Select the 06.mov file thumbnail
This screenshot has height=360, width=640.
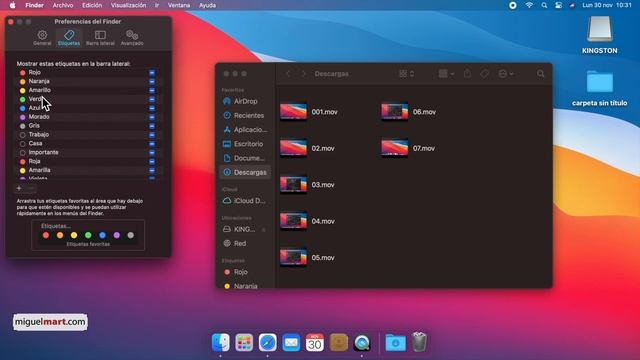[394, 112]
